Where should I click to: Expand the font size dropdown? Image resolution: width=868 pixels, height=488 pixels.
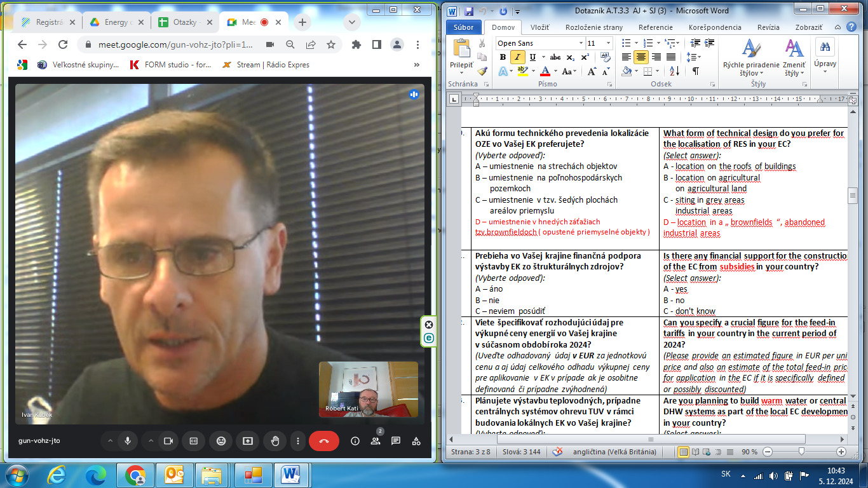609,43
